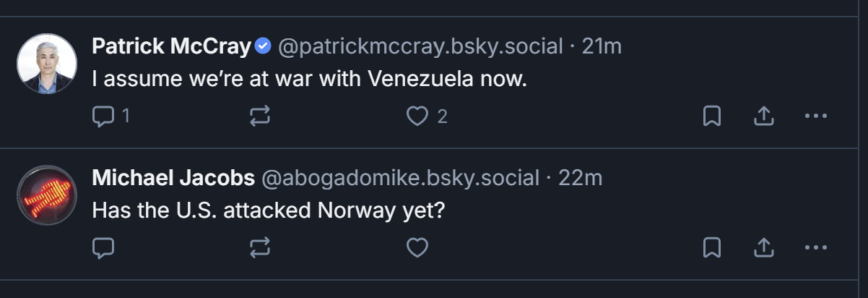Open Patrick McCray's profile avatar
This screenshot has width=868, height=298.
click(x=46, y=64)
